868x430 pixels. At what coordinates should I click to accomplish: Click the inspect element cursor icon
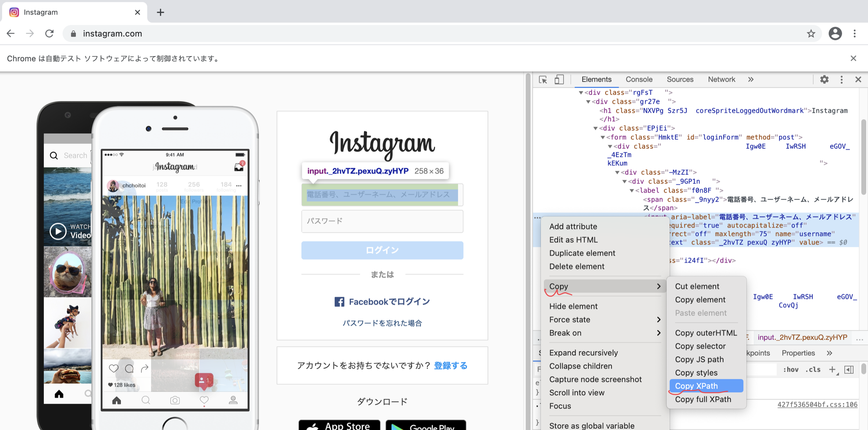point(543,79)
